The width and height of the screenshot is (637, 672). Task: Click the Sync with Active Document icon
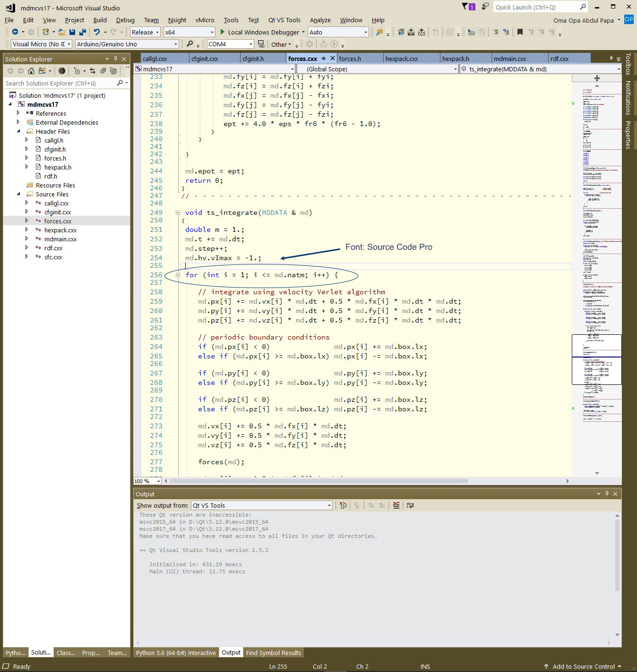[x=93, y=71]
